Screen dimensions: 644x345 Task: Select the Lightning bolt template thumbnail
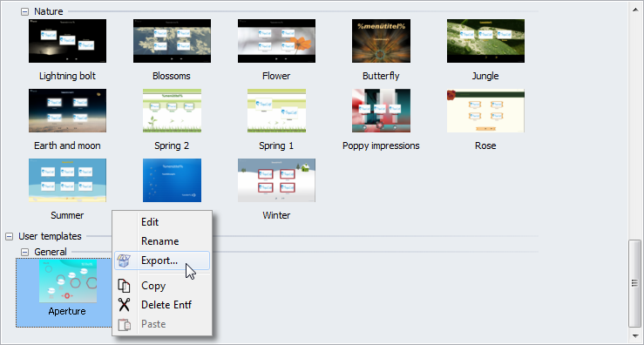(x=67, y=41)
